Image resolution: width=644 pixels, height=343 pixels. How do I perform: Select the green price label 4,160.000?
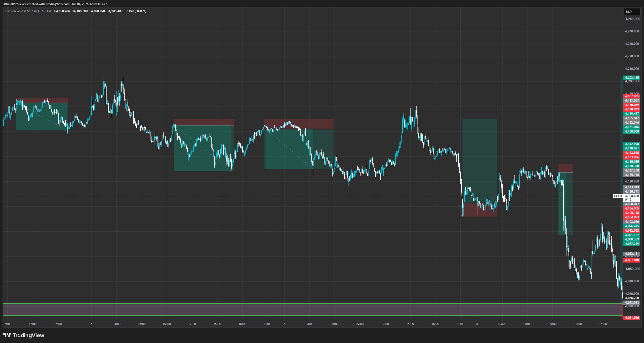pyautogui.click(x=631, y=132)
